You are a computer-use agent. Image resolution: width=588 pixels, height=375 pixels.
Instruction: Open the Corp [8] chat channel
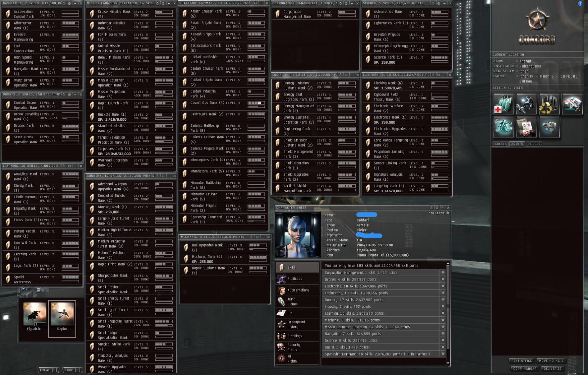tap(73, 370)
